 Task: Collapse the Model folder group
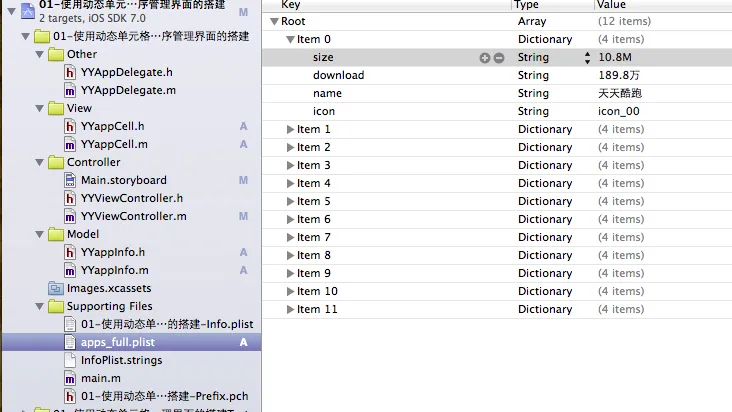40,234
